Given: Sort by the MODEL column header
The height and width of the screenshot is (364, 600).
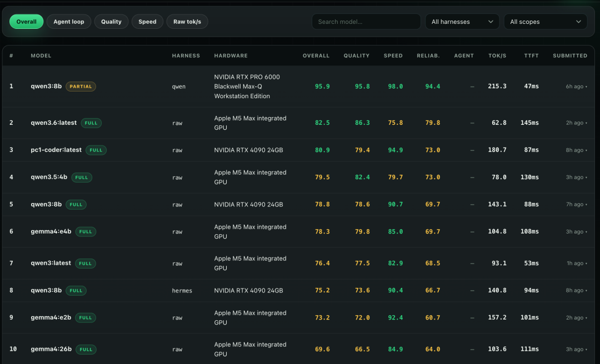Looking at the screenshot, I should pyautogui.click(x=41, y=56).
